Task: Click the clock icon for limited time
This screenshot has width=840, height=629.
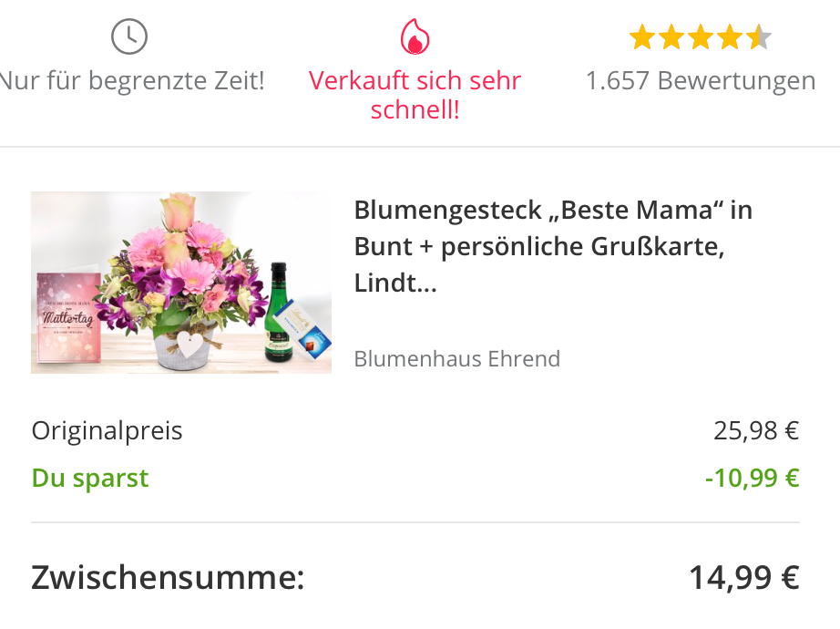Action: 129,36
